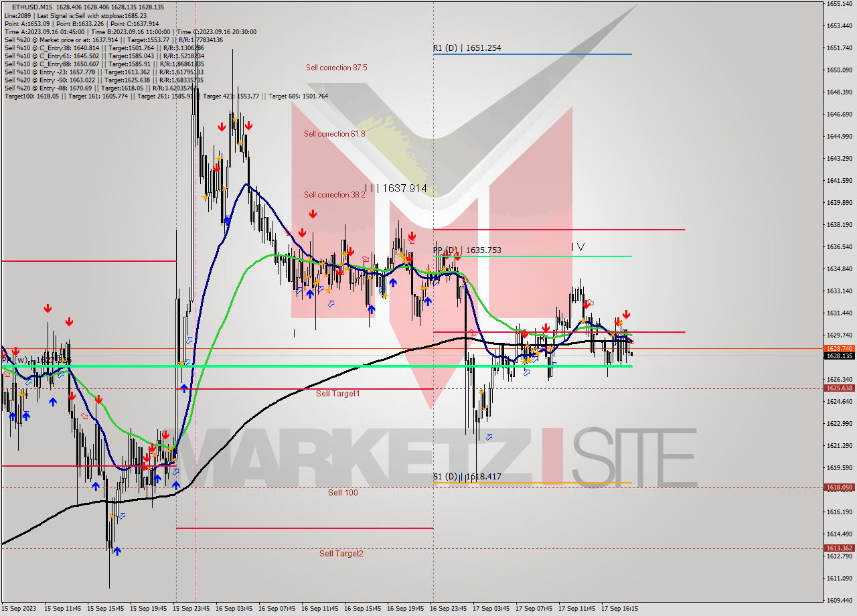Viewport: 857px width, 616px height.
Task: Click the 'Sell Target1' label
Action: [x=337, y=394]
